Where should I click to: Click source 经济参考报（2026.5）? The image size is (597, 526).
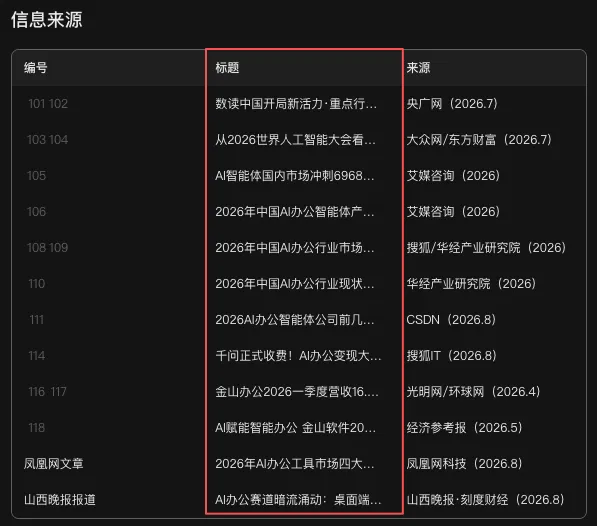tap(464, 428)
